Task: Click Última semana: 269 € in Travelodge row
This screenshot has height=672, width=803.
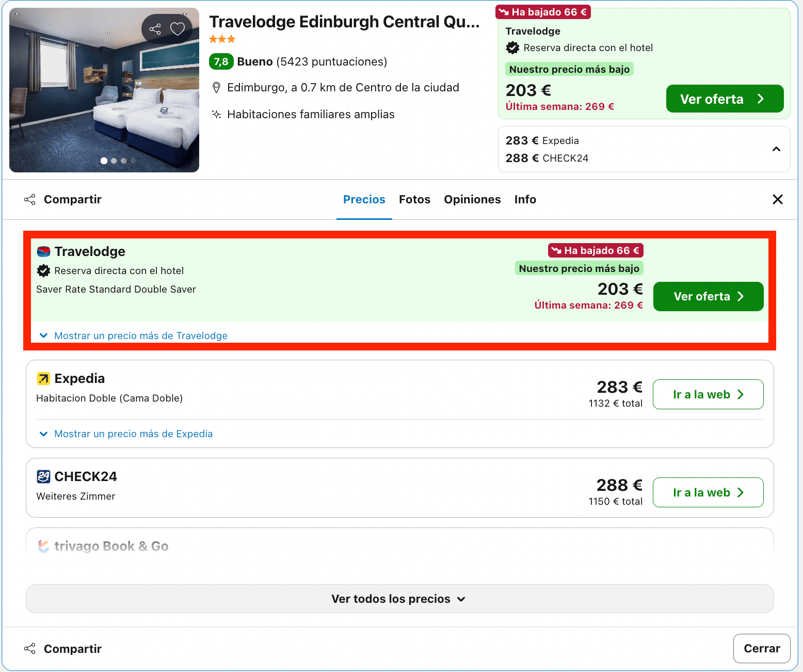Action: pyautogui.click(x=589, y=305)
